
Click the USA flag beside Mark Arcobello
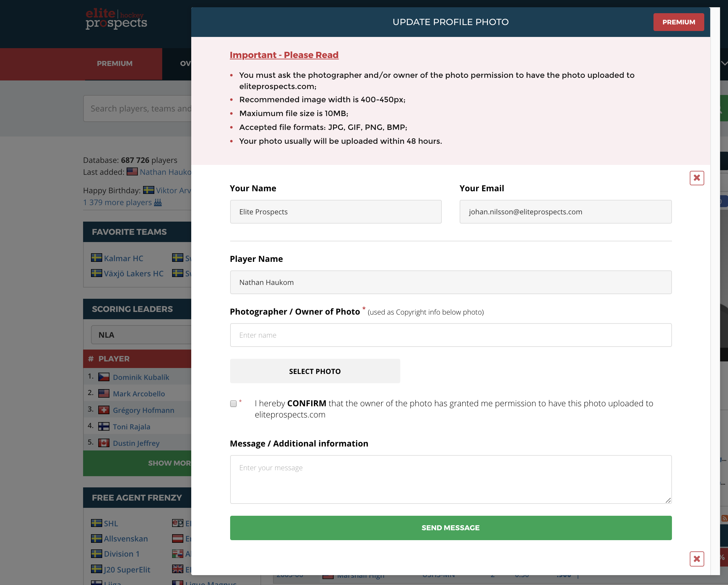(104, 393)
